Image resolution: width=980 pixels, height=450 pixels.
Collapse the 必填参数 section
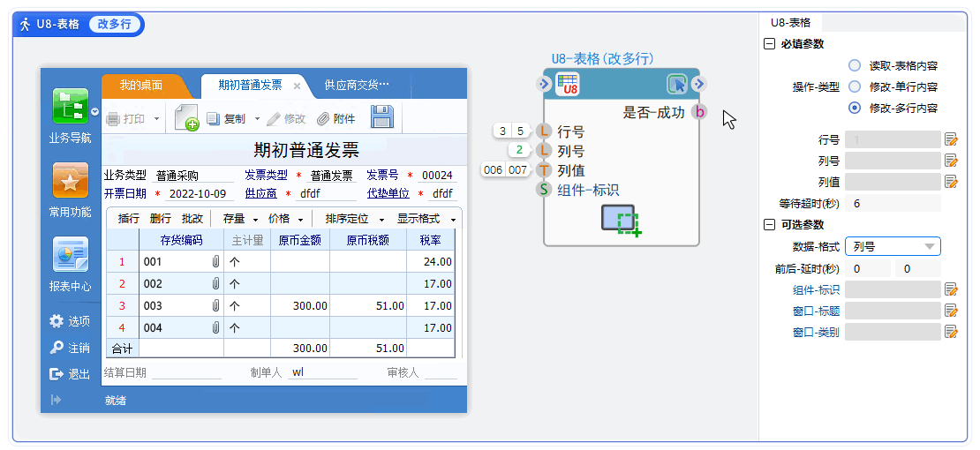[769, 44]
